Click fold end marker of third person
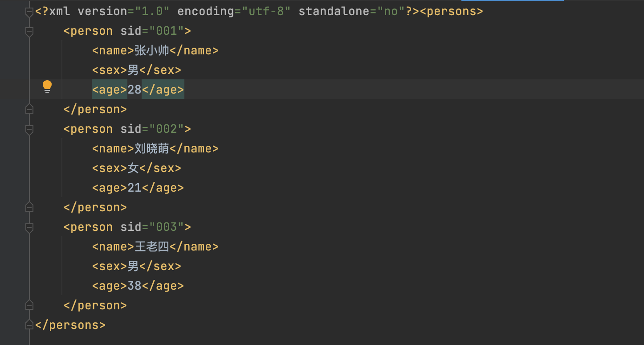Image resolution: width=644 pixels, height=345 pixels. [x=29, y=305]
